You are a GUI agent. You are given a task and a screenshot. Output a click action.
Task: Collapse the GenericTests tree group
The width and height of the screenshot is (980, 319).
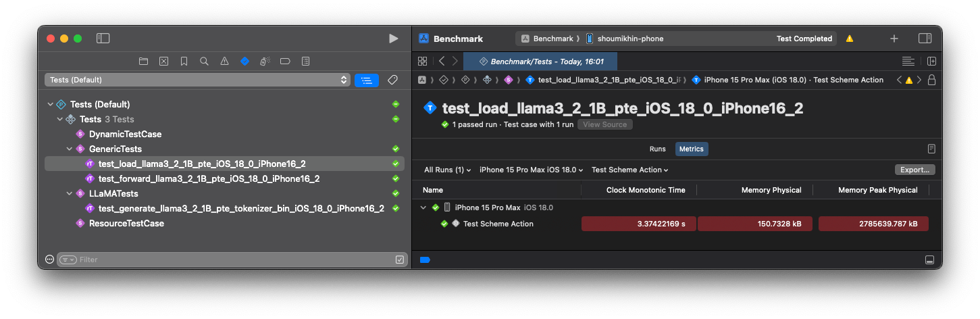click(x=70, y=149)
